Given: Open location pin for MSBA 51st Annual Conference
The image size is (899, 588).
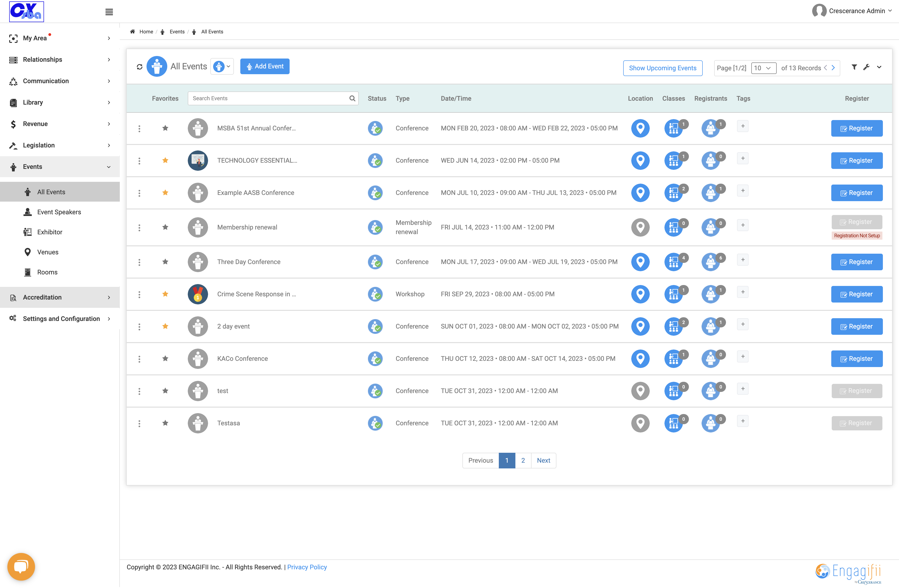Looking at the screenshot, I should tap(640, 128).
